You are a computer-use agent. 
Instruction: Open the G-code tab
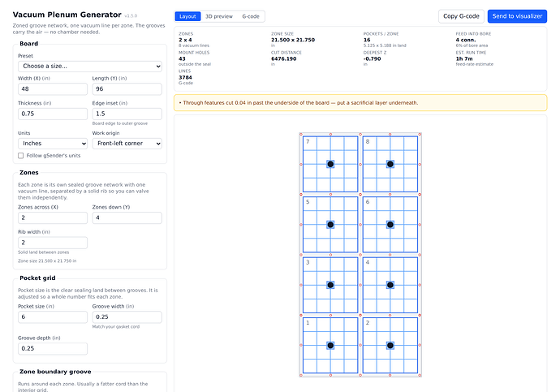point(251,16)
